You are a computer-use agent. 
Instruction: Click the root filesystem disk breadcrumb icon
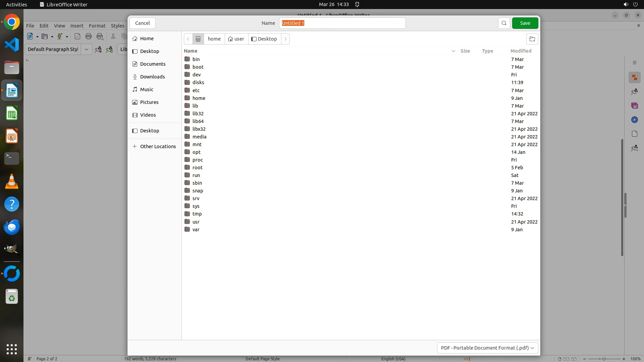tap(198, 39)
